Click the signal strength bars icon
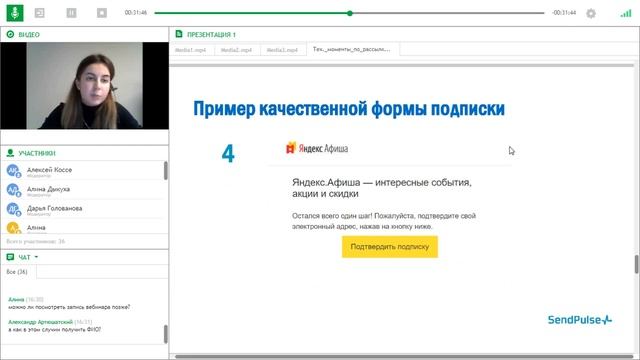This screenshot has height=360, width=640. pyautogui.click(x=626, y=13)
